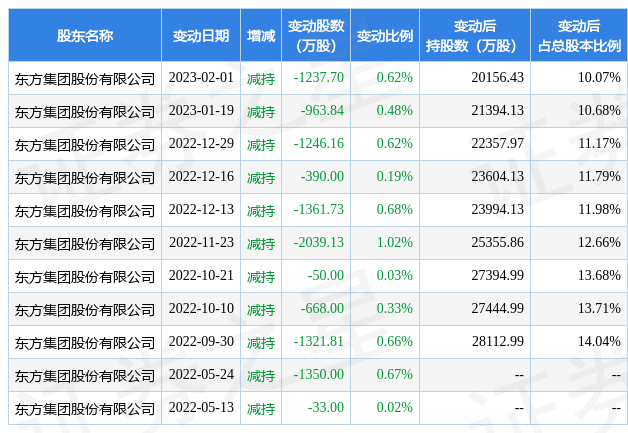Click the holdings value 23604.13
The image size is (628, 433).
click(x=497, y=176)
